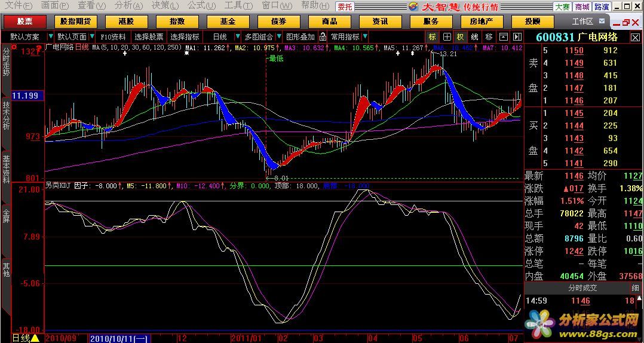Viewport: 644px width, 343px height.
Task: Expand the 常用指标 dropdown arrow
Action: tap(365, 36)
